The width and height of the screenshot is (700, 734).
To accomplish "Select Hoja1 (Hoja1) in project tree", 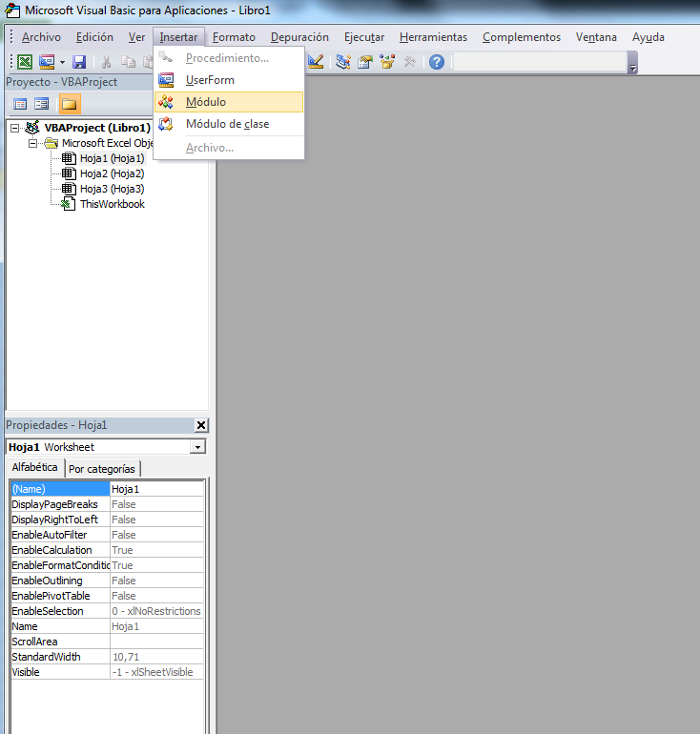I will click(x=113, y=158).
